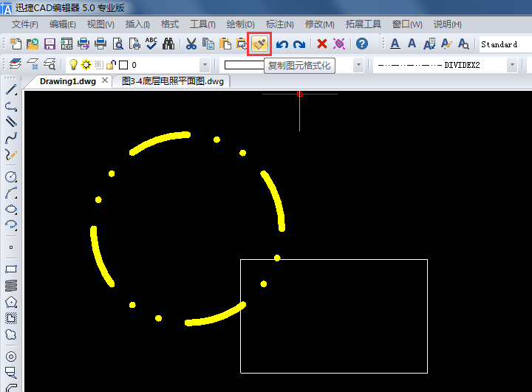Toggle layer on/off light bulb
The height and width of the screenshot is (392, 532).
(x=73, y=64)
